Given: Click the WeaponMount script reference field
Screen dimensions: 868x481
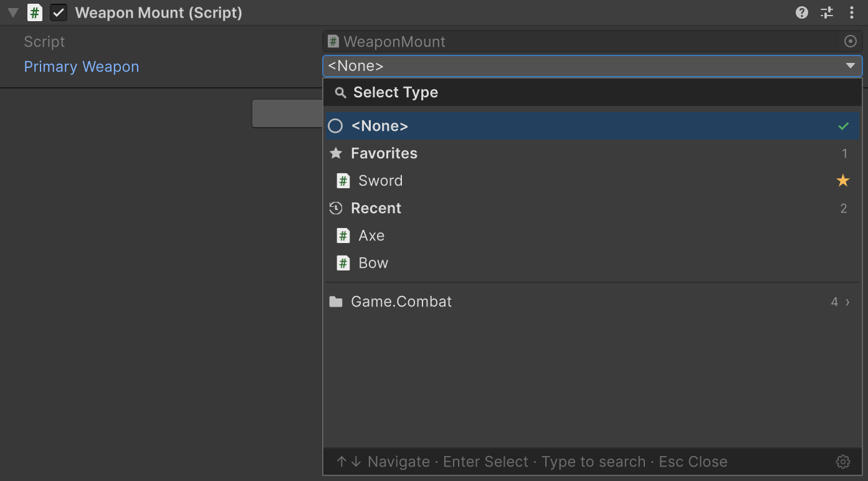Looking at the screenshot, I should [593, 42].
